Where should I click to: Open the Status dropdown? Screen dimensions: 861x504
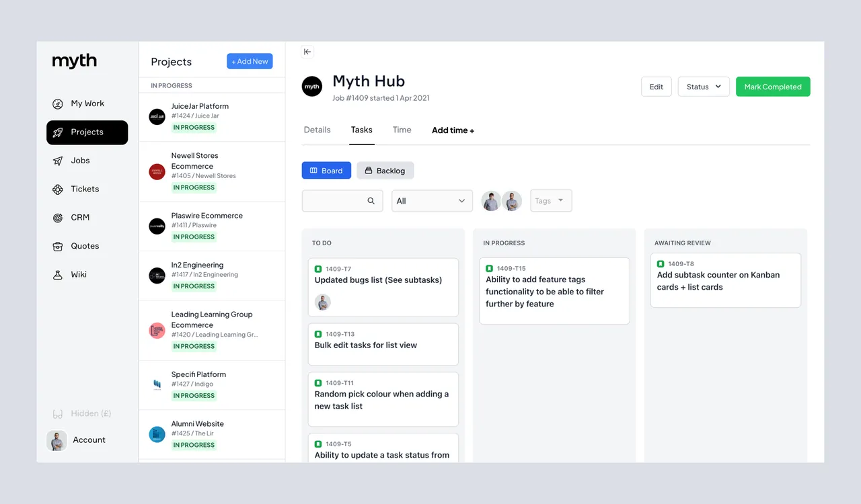tap(704, 87)
